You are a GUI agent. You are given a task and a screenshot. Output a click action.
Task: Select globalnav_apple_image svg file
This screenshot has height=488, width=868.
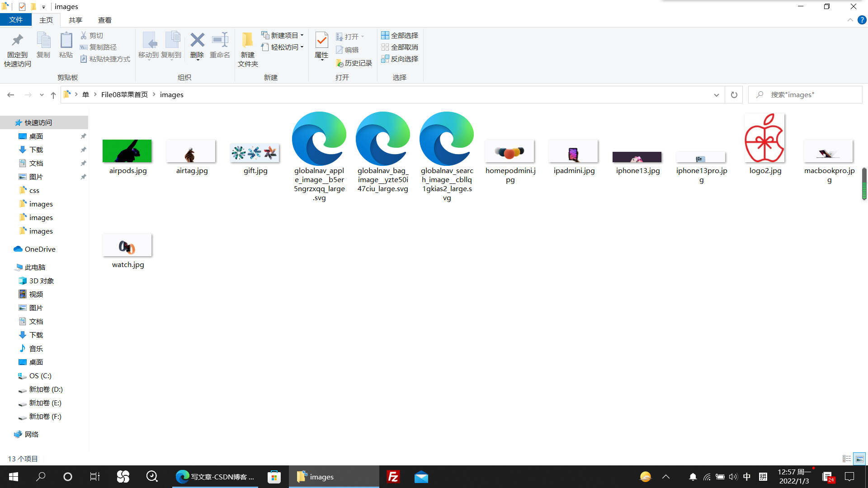tap(319, 156)
